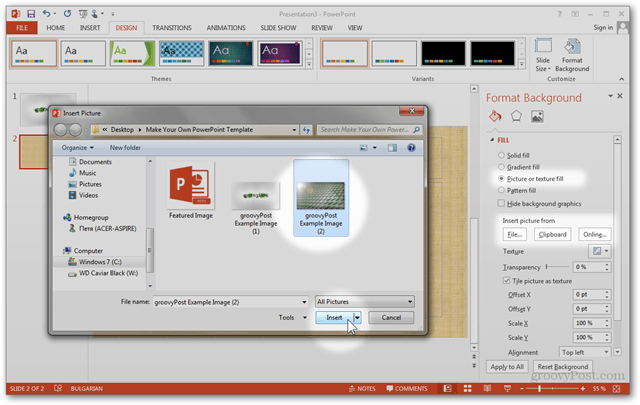The image size is (640, 405).
Task: Select the Featured Image file
Action: (x=191, y=191)
